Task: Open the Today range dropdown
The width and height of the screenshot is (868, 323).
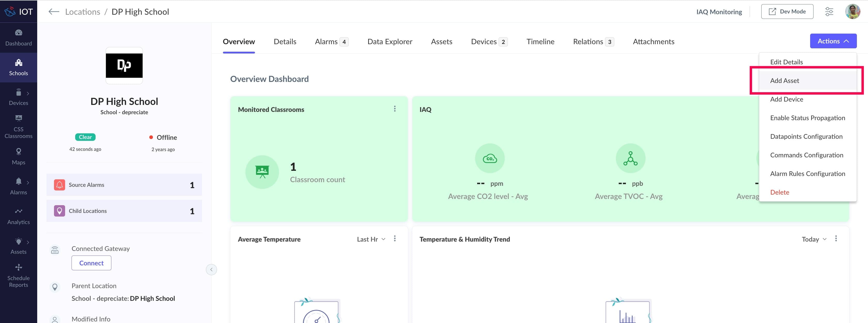Action: (814, 239)
